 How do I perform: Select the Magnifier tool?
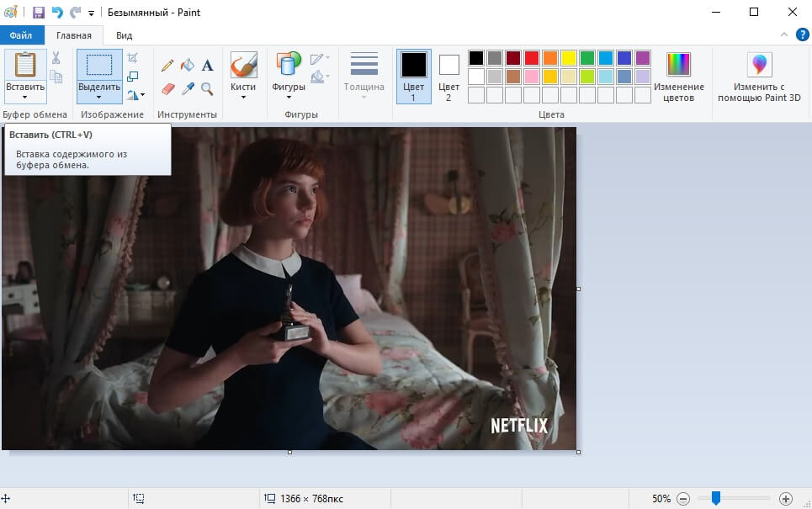pyautogui.click(x=207, y=88)
